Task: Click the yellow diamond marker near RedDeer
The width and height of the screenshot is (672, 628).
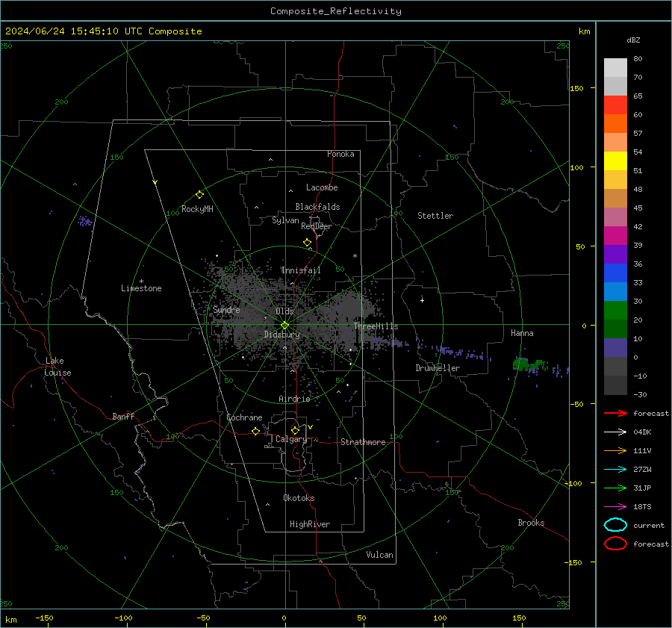Action: pyautogui.click(x=308, y=243)
